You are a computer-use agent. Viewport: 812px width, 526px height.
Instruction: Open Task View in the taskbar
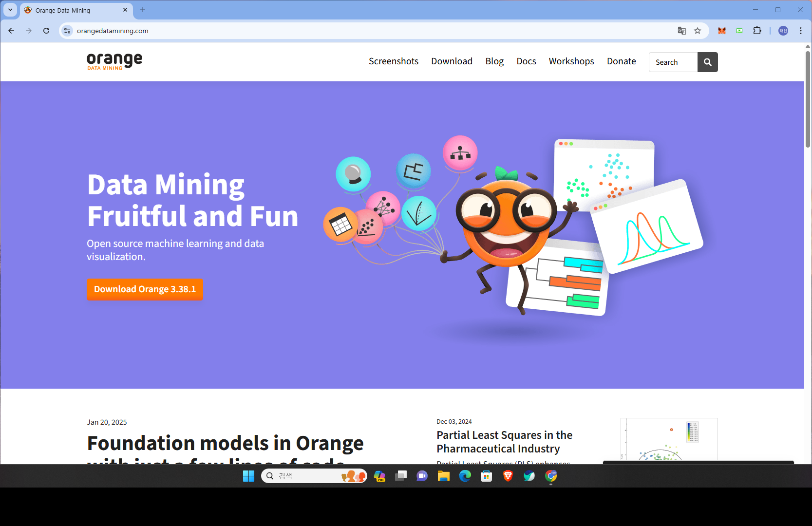pyautogui.click(x=401, y=476)
